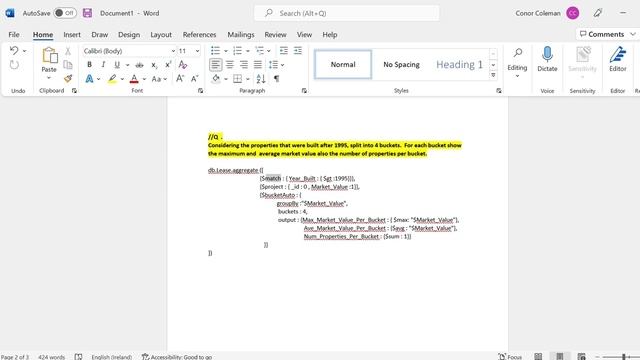Apply the Heading 1 style

coord(459,64)
